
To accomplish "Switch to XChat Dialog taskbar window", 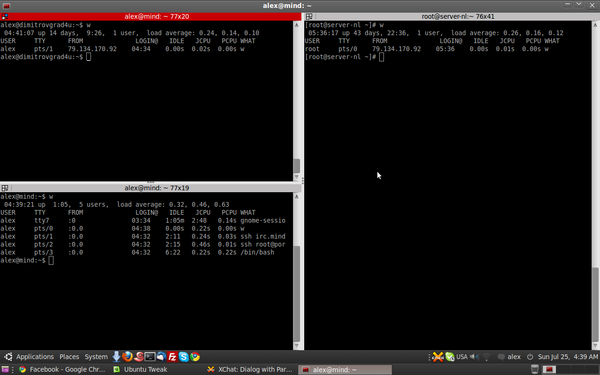I will [250, 369].
